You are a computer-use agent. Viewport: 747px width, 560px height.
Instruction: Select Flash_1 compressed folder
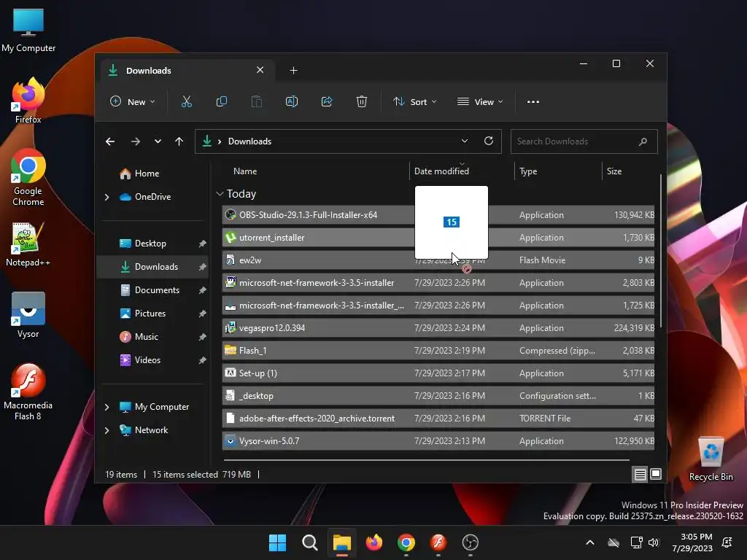(x=438, y=351)
